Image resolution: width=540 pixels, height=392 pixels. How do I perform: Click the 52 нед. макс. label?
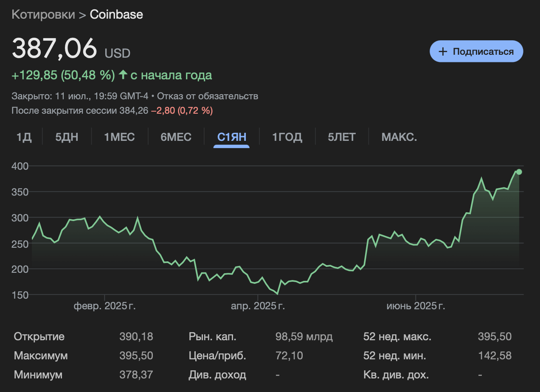point(397,337)
